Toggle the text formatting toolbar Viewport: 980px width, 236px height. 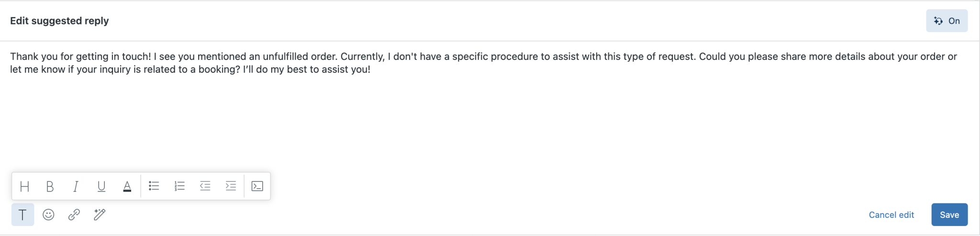pos(22,214)
